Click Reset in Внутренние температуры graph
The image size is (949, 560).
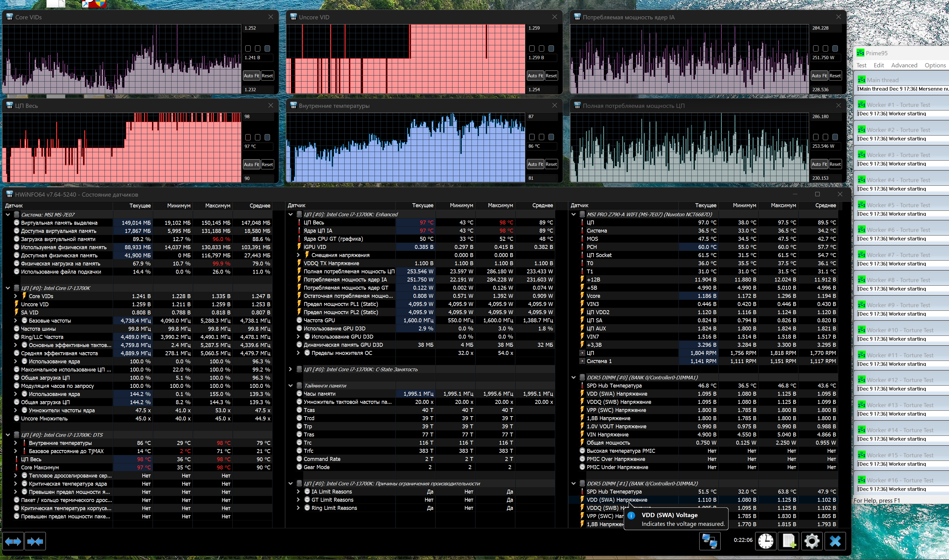pos(551,164)
